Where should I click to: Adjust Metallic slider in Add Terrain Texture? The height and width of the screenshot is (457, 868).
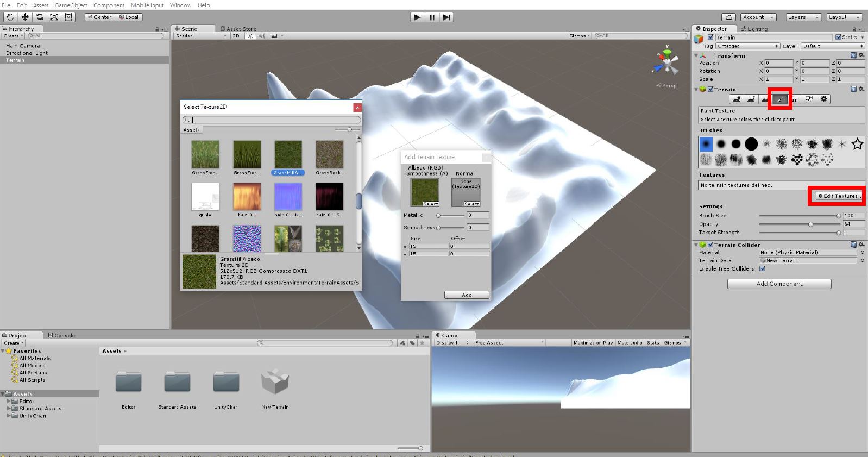[x=450, y=215]
